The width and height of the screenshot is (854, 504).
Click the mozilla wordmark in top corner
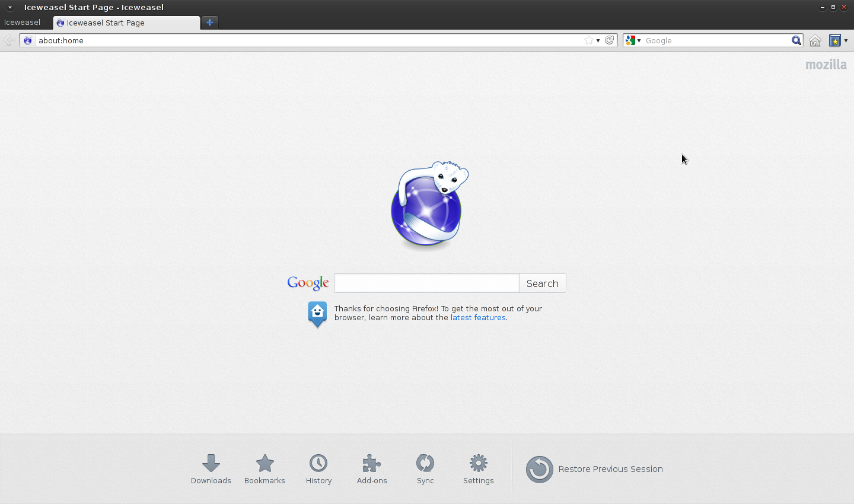point(826,65)
